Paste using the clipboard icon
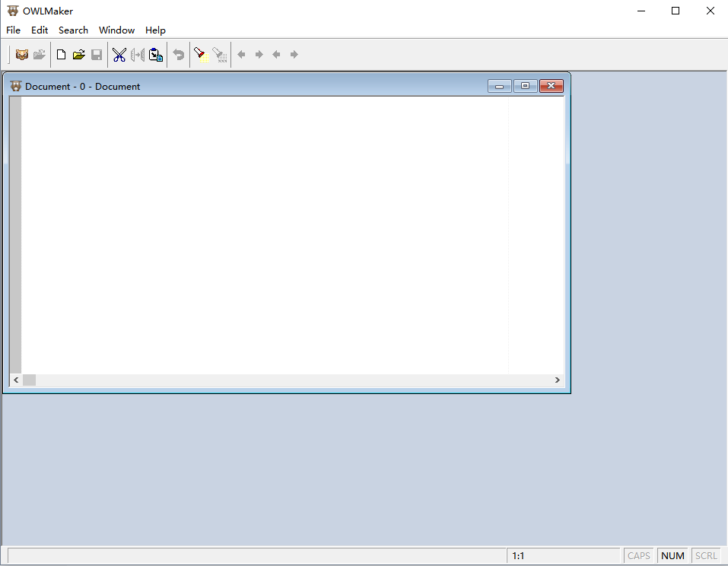 coord(155,55)
